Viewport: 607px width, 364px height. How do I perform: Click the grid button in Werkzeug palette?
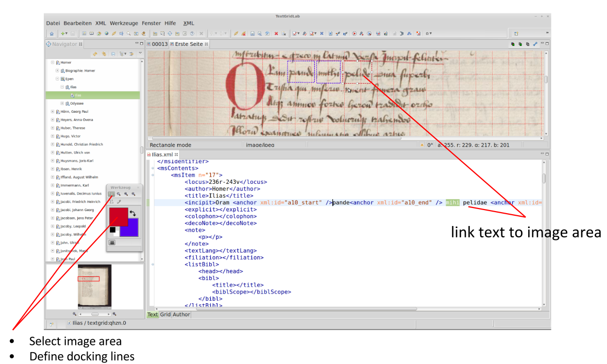point(112,242)
